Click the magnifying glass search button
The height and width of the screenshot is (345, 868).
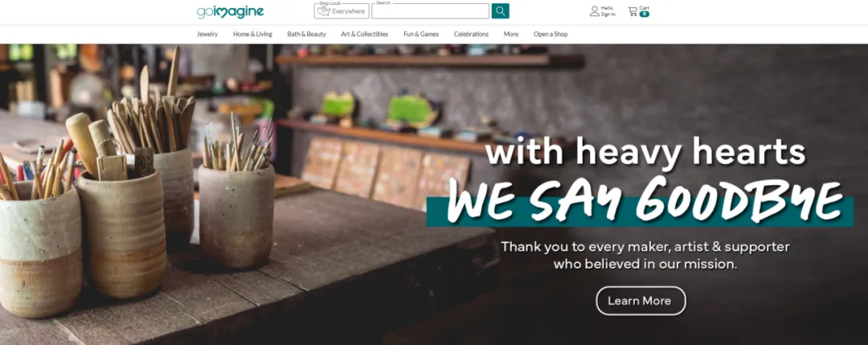[501, 11]
